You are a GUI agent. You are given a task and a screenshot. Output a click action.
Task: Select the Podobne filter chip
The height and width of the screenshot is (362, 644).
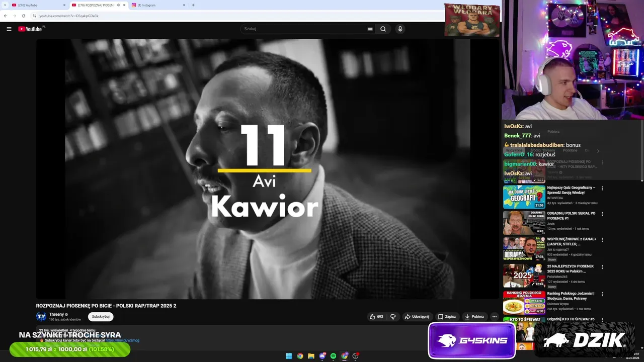(x=570, y=150)
